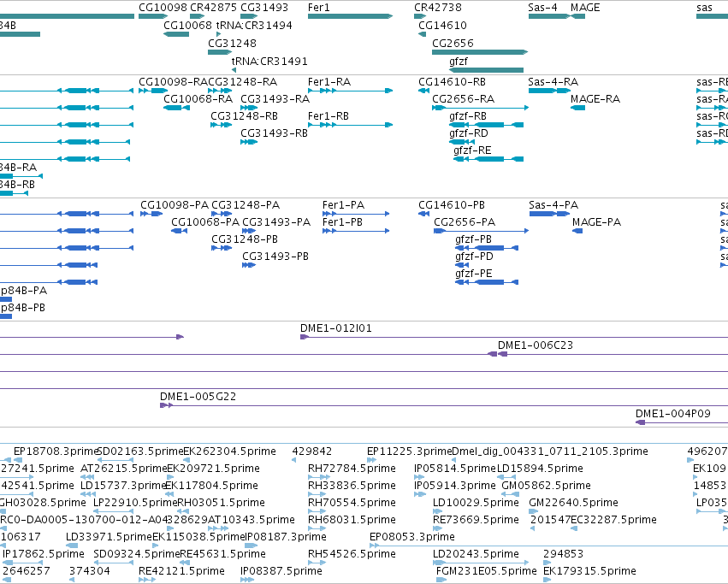Select the tRNA:CR31491 label

click(269, 61)
